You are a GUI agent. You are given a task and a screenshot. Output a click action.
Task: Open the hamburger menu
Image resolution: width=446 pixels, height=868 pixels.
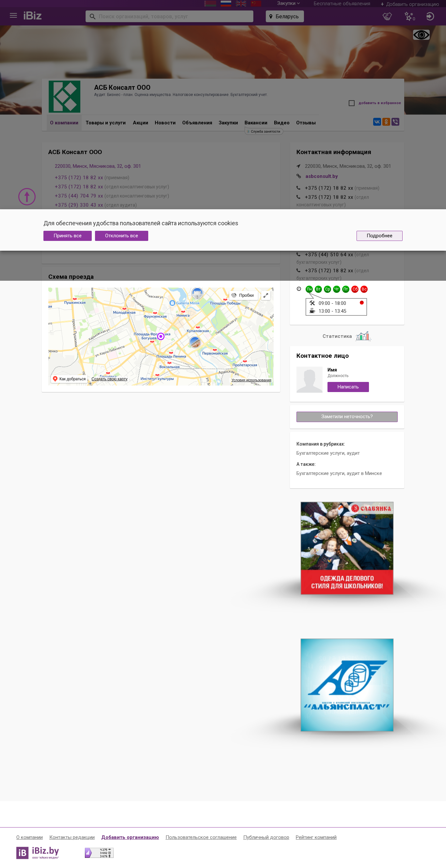pos(13,15)
